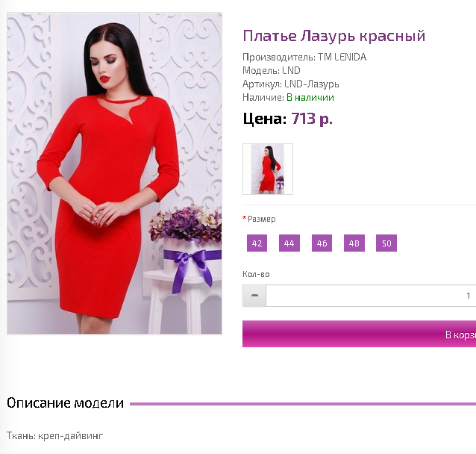Screen dimensions: 476x454
Task: Click the Артикул LND-Лазурь text
Action: [290, 84]
